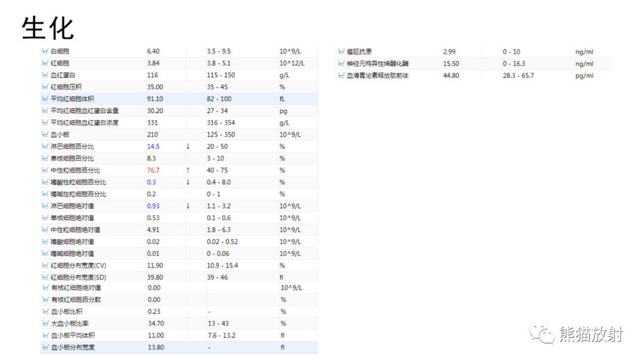Image resolution: width=644 pixels, height=363 pixels.
Task: Open the trend chart for 红细胞压积
Action: click(x=46, y=87)
